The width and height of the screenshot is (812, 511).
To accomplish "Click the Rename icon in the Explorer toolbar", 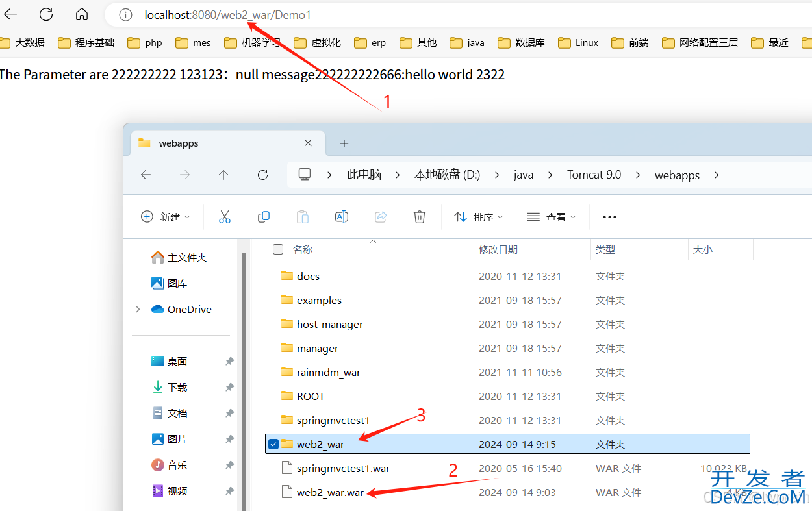I will coord(342,217).
